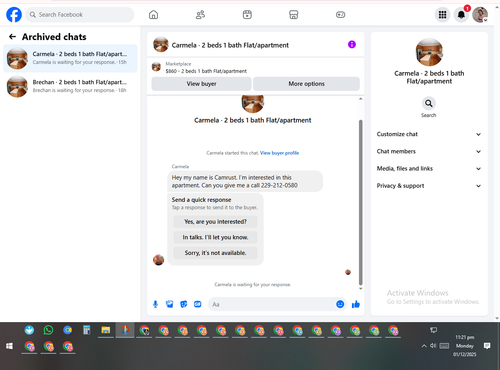This screenshot has height=370, width=500.
Task: Expand Privacy & support section
Action: click(429, 186)
